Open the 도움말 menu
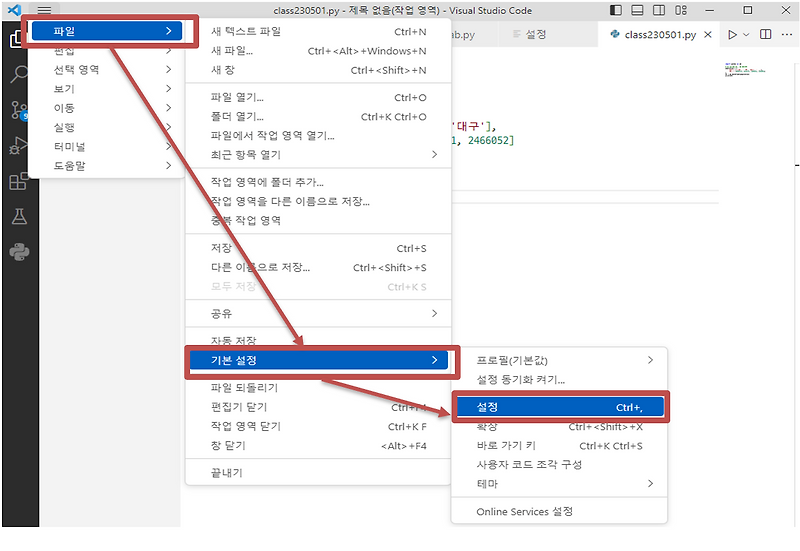The width and height of the screenshot is (800, 551). tap(107, 166)
